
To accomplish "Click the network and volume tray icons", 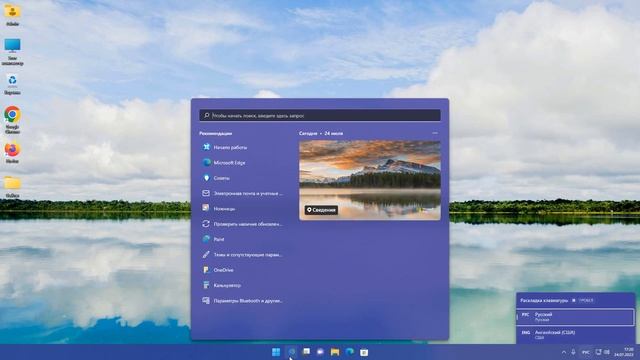I will coord(603,352).
